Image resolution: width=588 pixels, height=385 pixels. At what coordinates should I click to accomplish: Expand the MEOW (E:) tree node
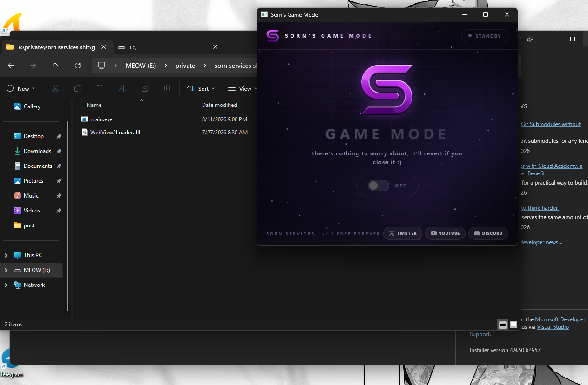point(6,270)
